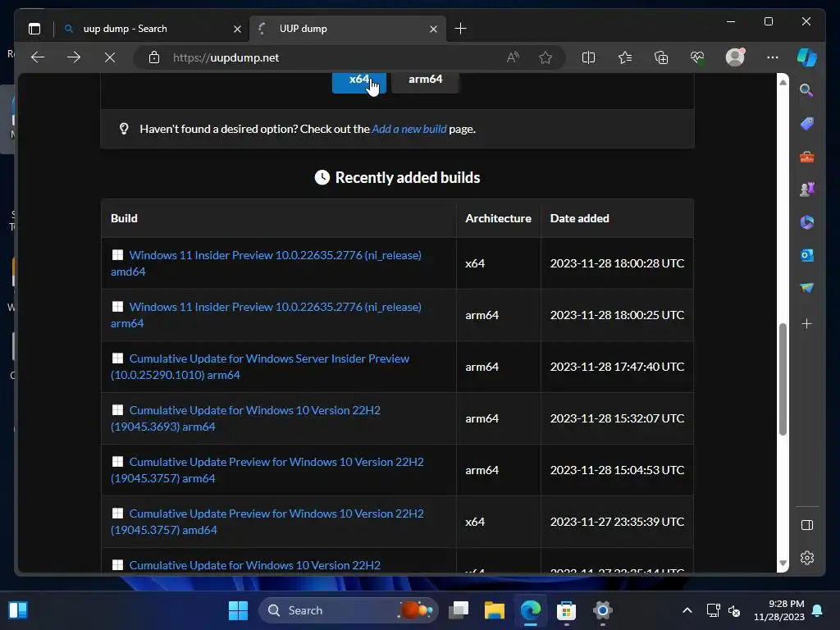The image size is (840, 630).
Task: View site security lock information
Action: pyautogui.click(x=154, y=57)
